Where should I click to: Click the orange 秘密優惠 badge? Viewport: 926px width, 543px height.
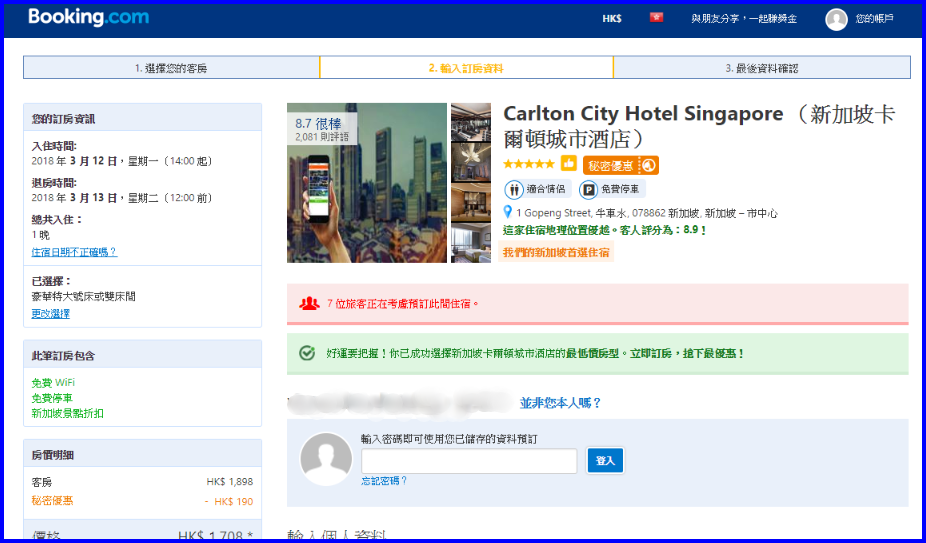(x=621, y=165)
